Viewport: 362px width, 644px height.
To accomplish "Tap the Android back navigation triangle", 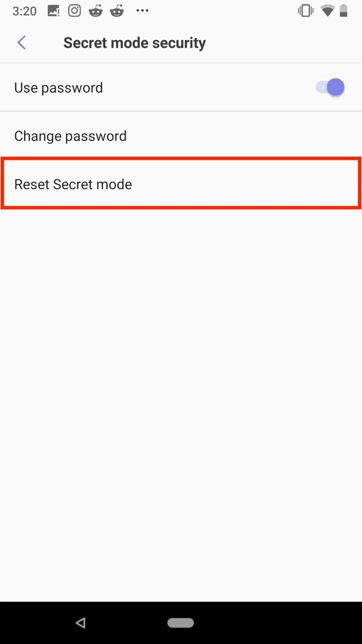I will pyautogui.click(x=80, y=623).
